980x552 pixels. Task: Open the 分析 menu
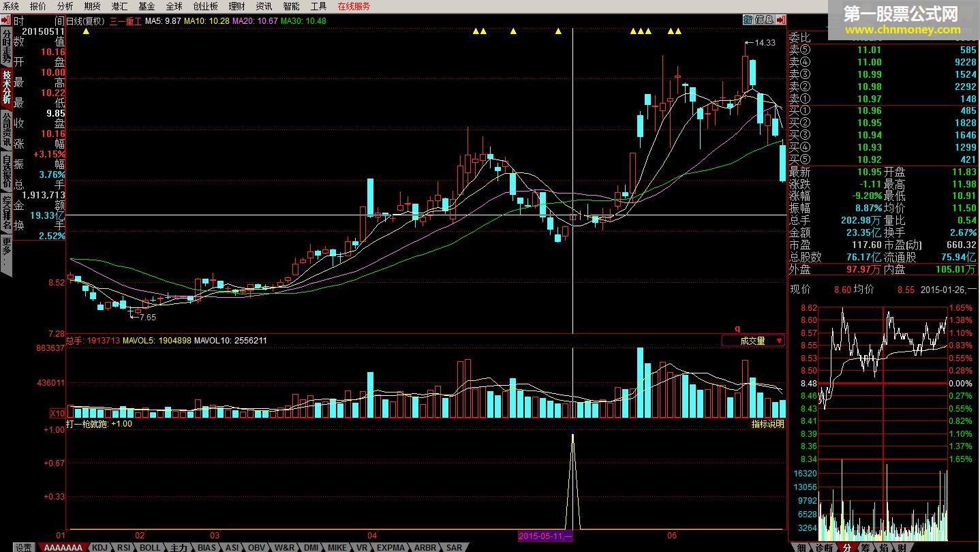tap(65, 6)
